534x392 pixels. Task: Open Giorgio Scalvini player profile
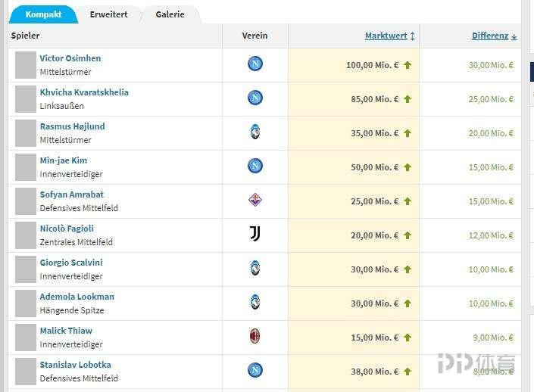(71, 263)
